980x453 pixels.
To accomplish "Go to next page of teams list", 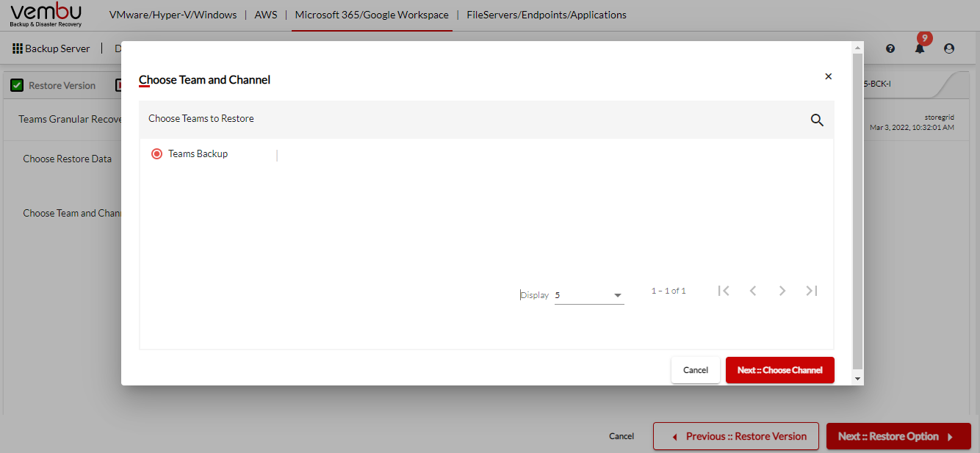I will [782, 291].
